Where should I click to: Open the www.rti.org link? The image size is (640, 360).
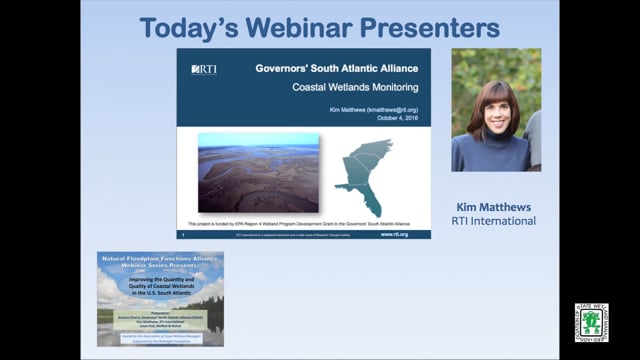(394, 234)
